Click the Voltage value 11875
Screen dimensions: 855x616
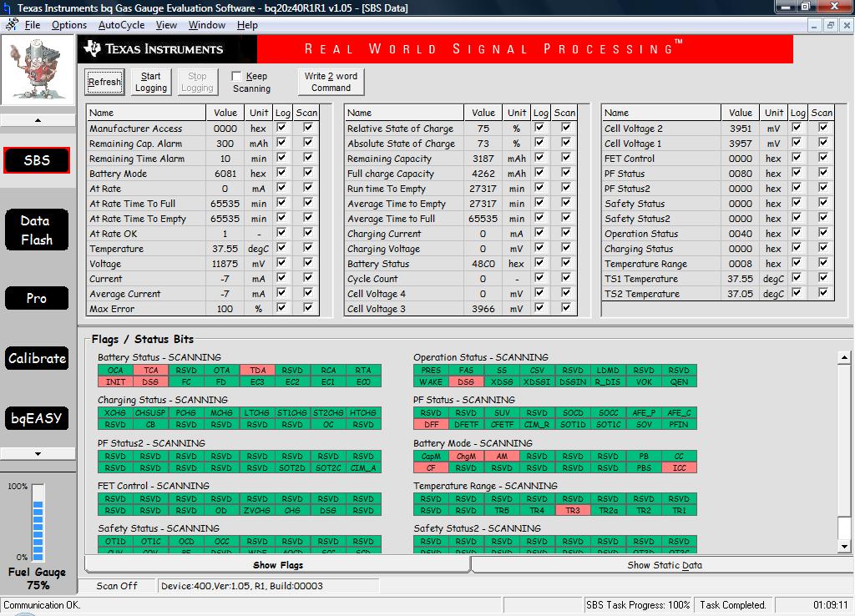point(225,264)
